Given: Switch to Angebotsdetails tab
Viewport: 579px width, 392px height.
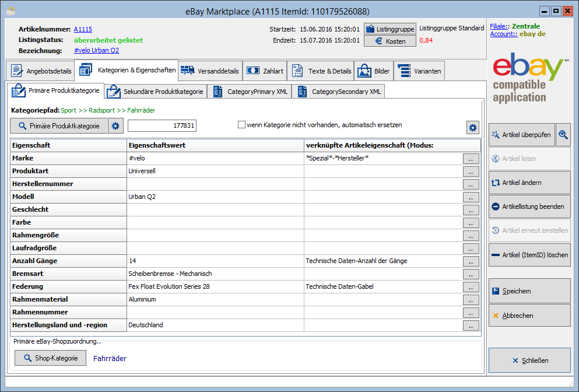Looking at the screenshot, I should coord(41,71).
